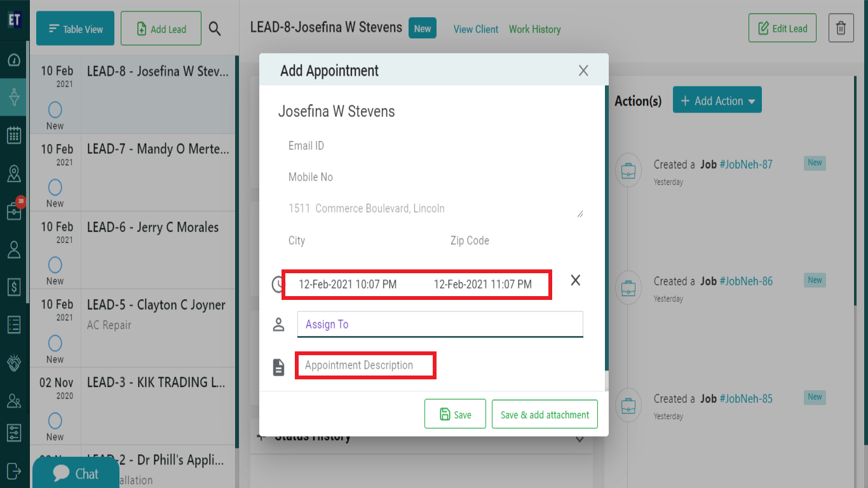The image size is (868, 488).
Task: Close the Add Appointment dialog
Action: pyautogui.click(x=583, y=71)
